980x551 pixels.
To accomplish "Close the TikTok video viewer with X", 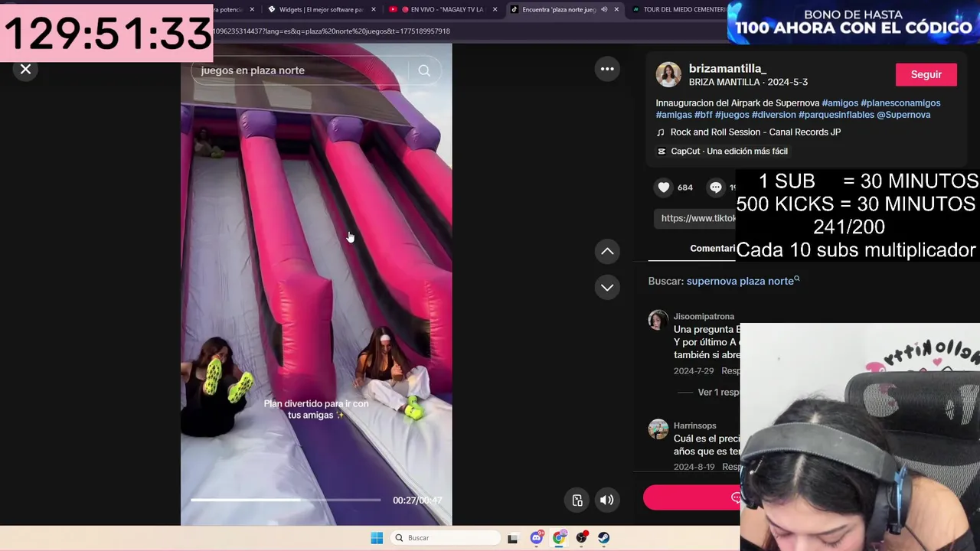I will click(x=25, y=70).
